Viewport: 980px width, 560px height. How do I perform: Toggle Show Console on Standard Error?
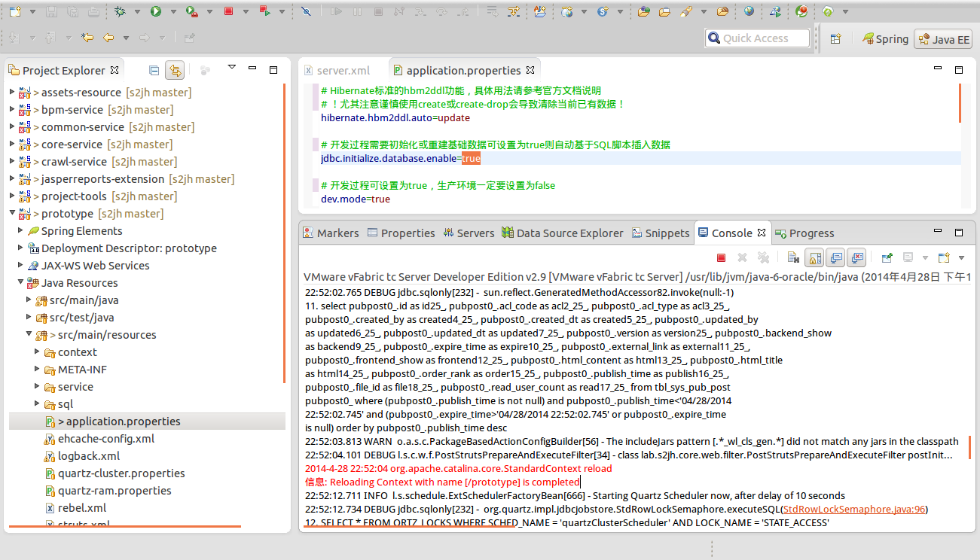856,257
